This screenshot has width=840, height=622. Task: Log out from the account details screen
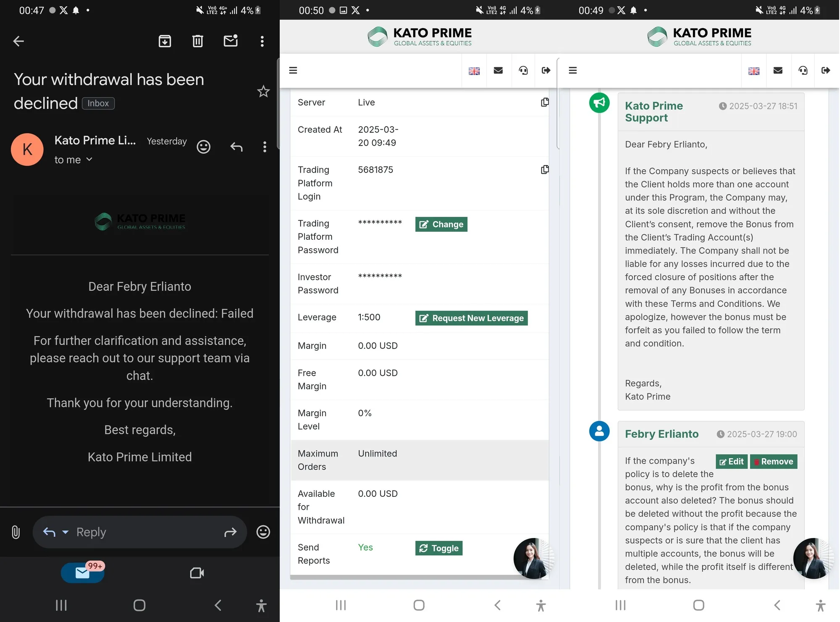[x=546, y=71]
